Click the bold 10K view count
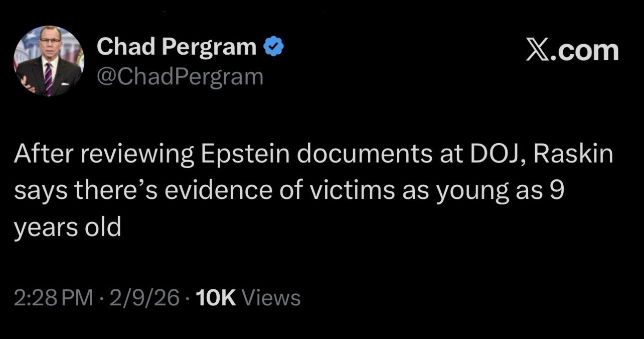Screen dimensions: 644x339 [216, 298]
